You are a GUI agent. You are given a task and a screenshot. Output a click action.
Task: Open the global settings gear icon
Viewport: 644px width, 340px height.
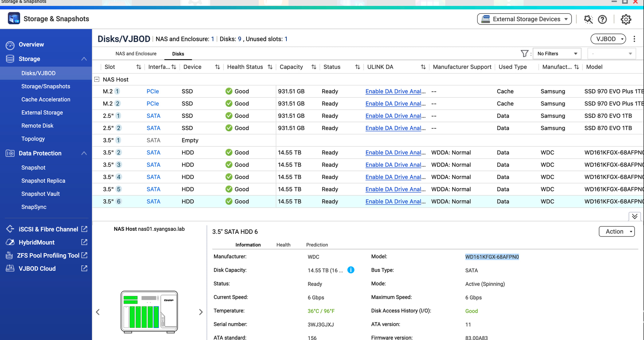626,19
